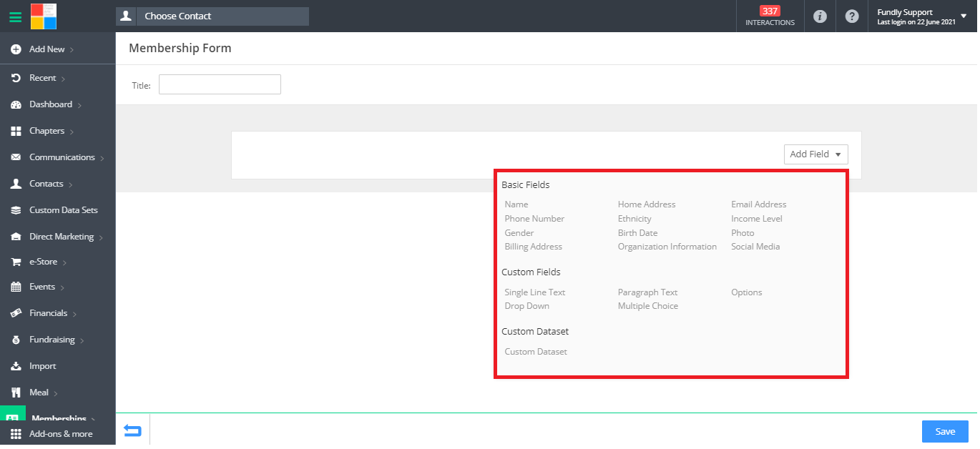Image resolution: width=980 pixels, height=449 pixels.
Task: Click the Dashboard gauge icon
Action: click(x=16, y=104)
